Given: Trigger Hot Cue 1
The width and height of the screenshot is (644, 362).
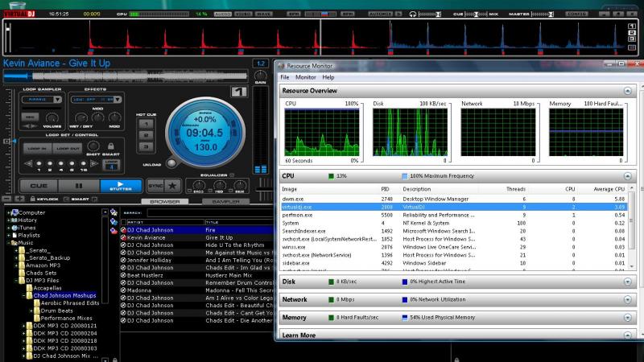Looking at the screenshot, I should pos(146,124).
